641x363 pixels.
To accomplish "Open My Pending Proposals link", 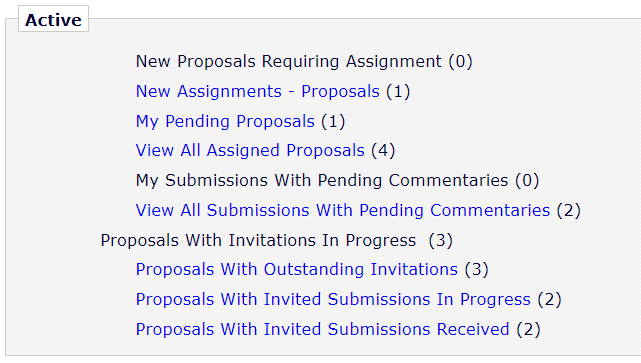I will (x=225, y=121).
